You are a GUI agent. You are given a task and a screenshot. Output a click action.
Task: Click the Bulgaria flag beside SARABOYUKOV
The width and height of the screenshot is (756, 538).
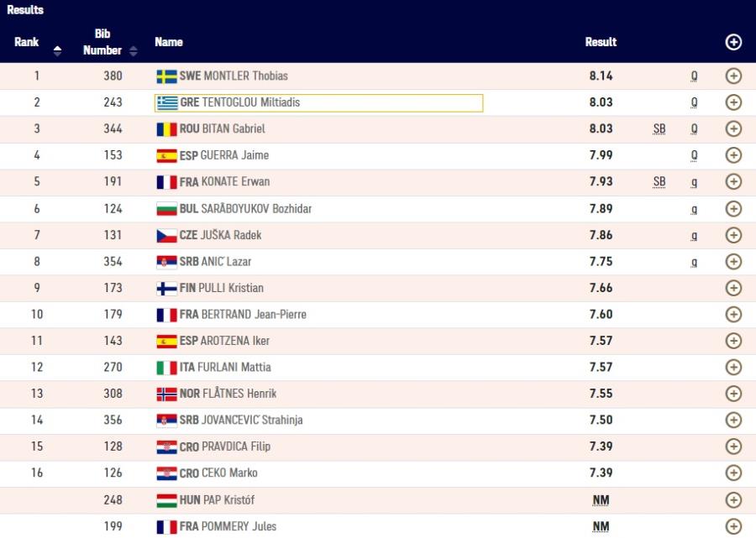(x=167, y=210)
